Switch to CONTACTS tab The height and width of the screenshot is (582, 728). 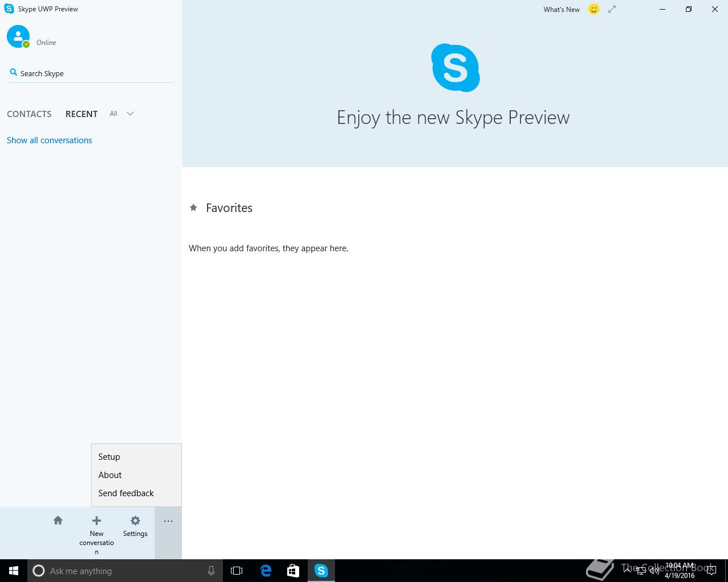pyautogui.click(x=29, y=114)
